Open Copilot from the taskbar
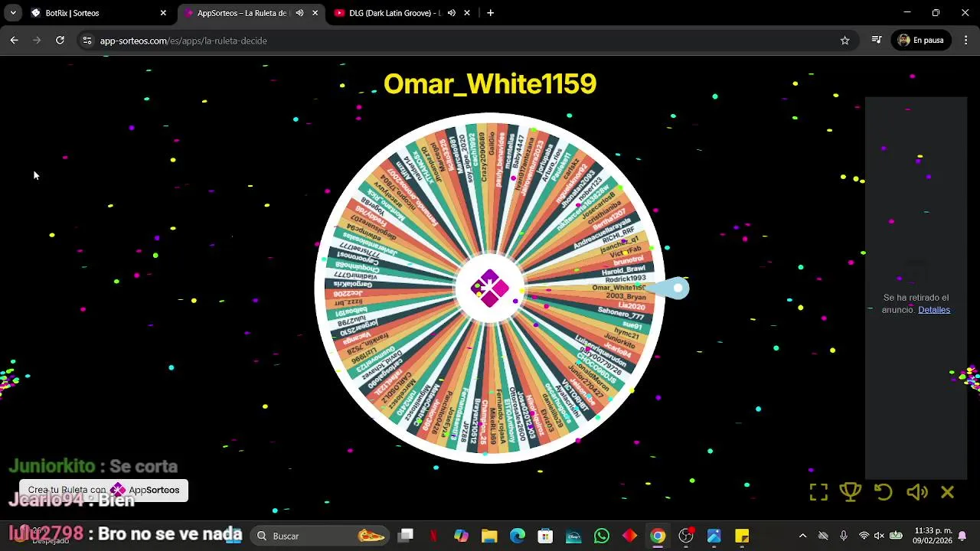 point(461,536)
